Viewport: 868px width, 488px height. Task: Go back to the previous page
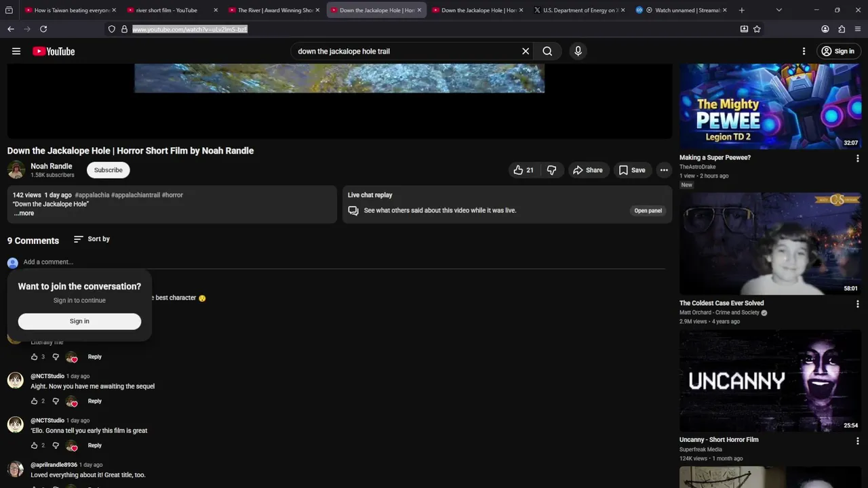click(x=11, y=29)
